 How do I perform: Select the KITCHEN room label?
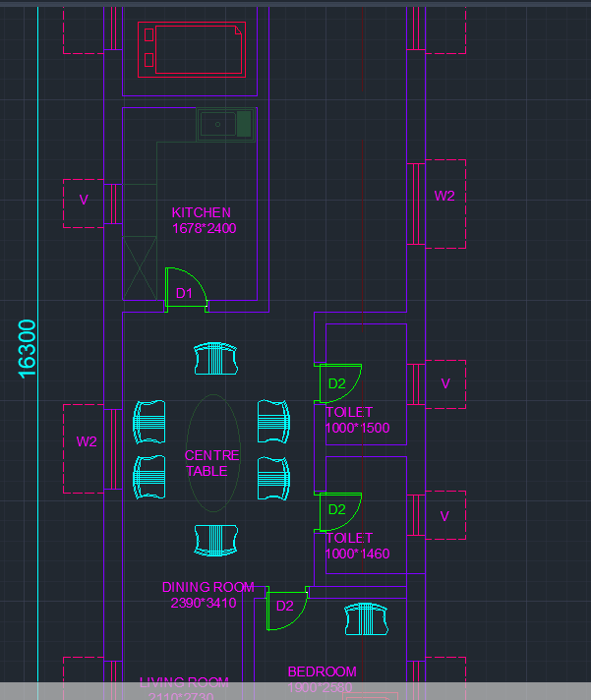coord(201,212)
